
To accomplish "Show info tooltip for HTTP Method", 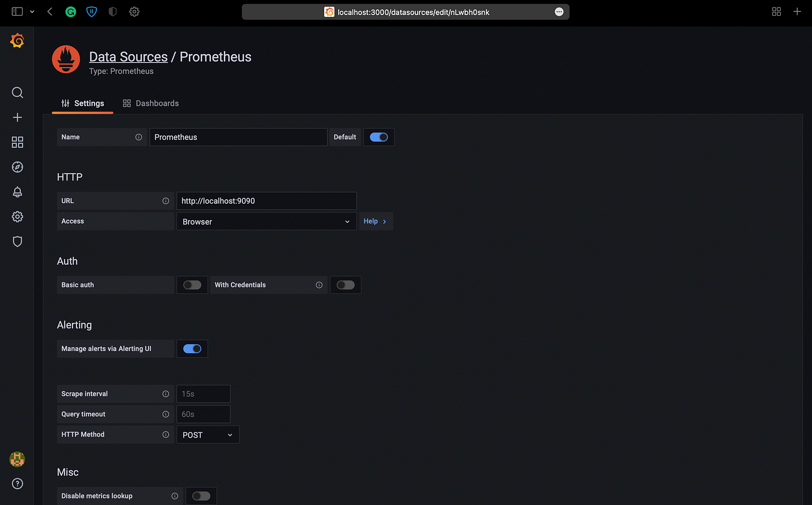I will (x=166, y=434).
